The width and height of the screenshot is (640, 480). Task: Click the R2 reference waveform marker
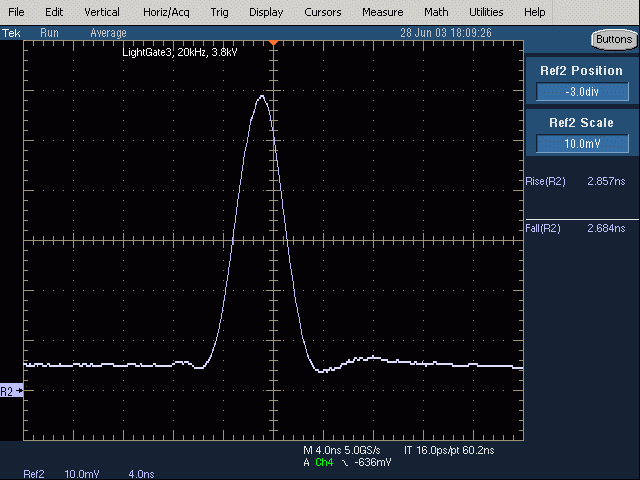coord(12,391)
